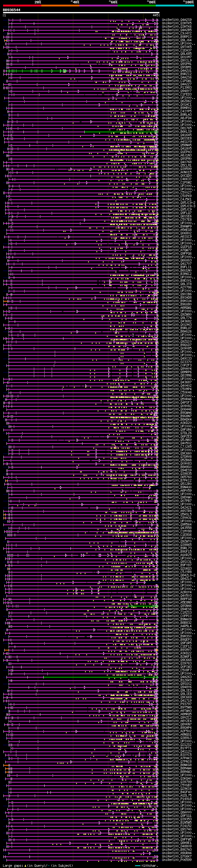Select hit UniRef100_Q9LJ64
The width and height of the screenshot is (197, 868).
click(177, 40)
